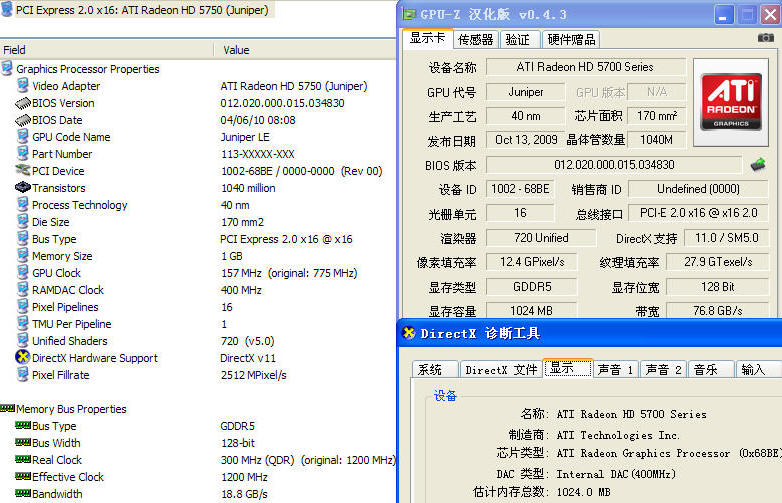This screenshot has width=782, height=503.
Task: Select 'ATI Technologies Inc.' manufacturer text
Action: click(618, 435)
